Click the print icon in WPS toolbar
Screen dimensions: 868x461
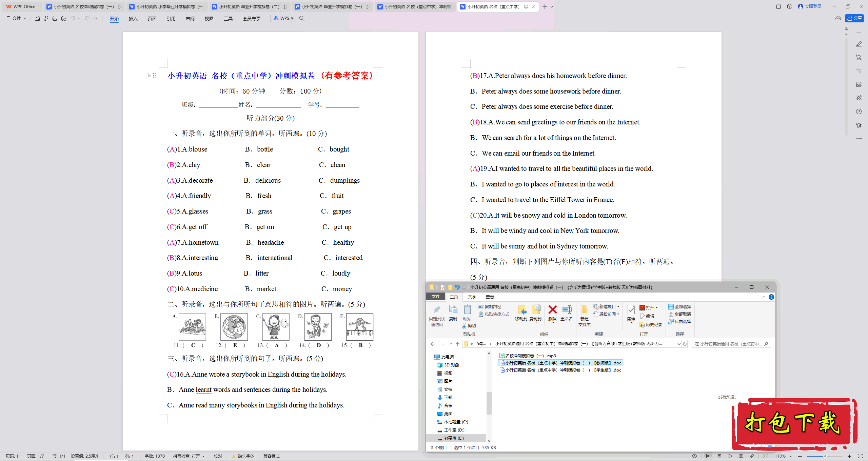pyautogui.click(x=55, y=18)
